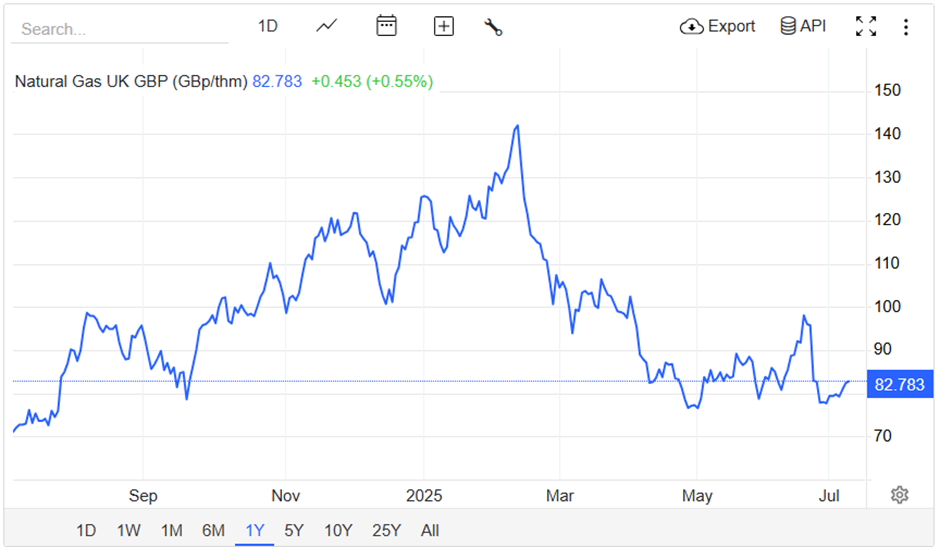Click the Sep label on time axis
Screen dimensions: 940x547
(x=143, y=496)
